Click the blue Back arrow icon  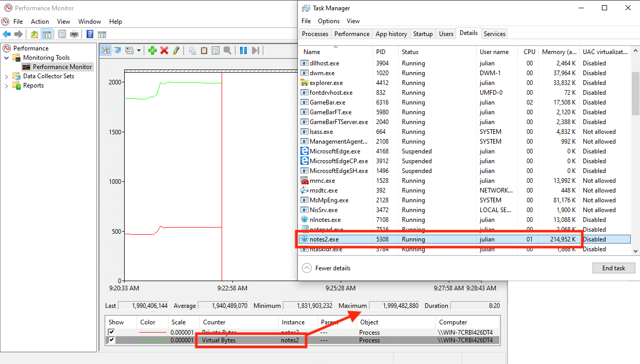point(7,34)
